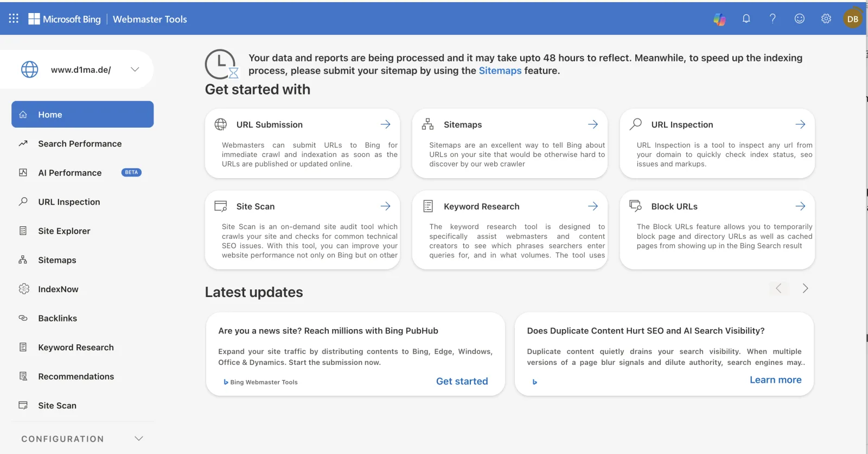Open Site Scan card via its arrow

click(386, 206)
